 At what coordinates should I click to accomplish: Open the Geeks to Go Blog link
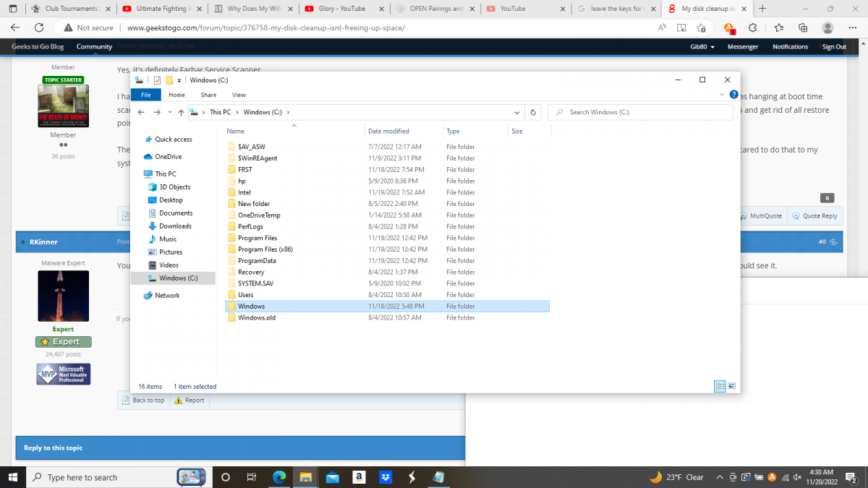(38, 46)
